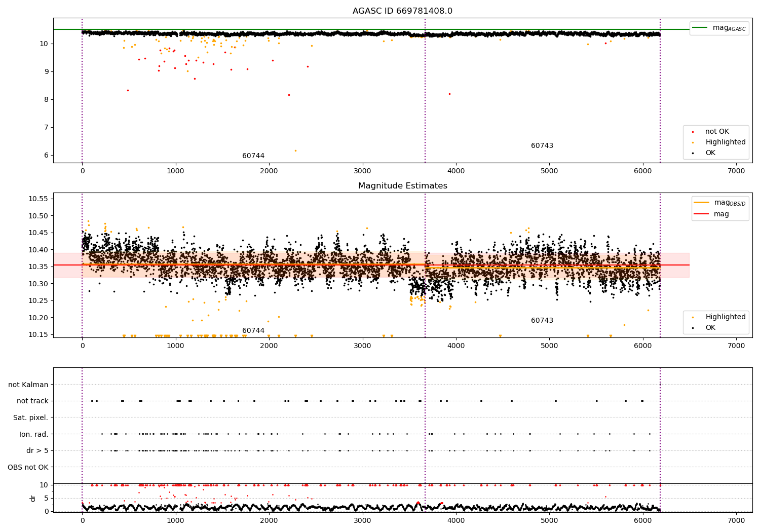This screenshot has height=532, width=760.
Task: Click x-axis tick 5000 under the bottom dr plot
Action: [549, 520]
